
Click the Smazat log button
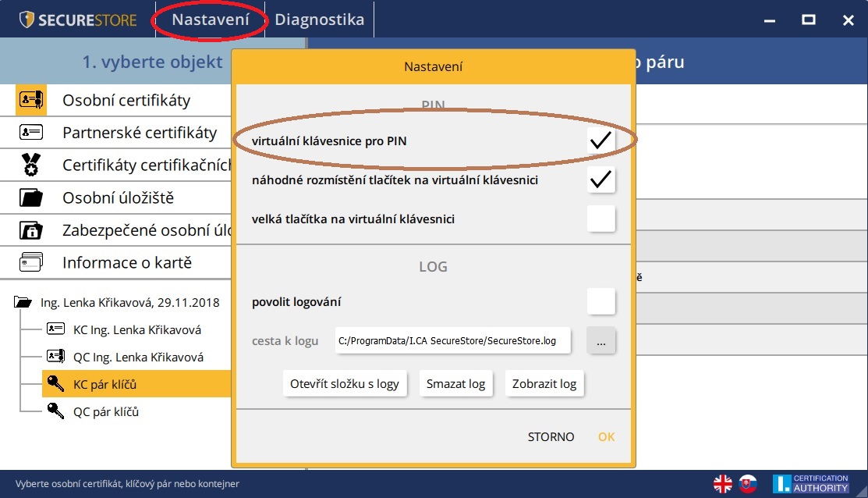(x=456, y=383)
